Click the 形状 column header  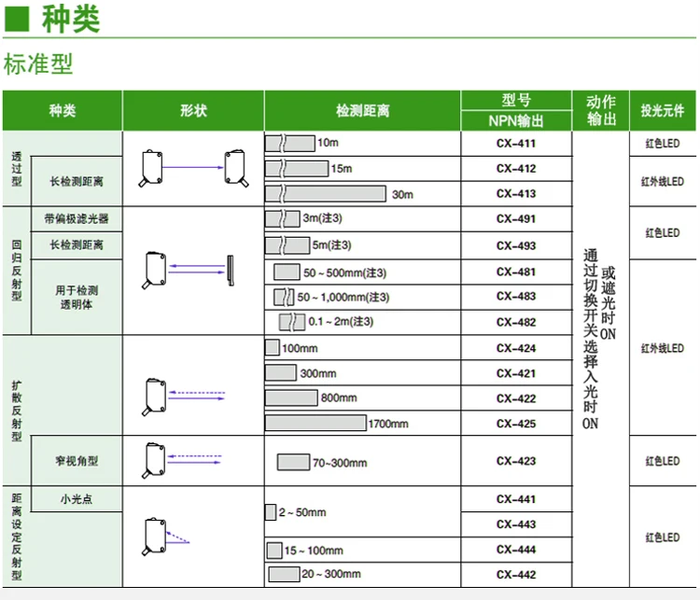click(193, 110)
